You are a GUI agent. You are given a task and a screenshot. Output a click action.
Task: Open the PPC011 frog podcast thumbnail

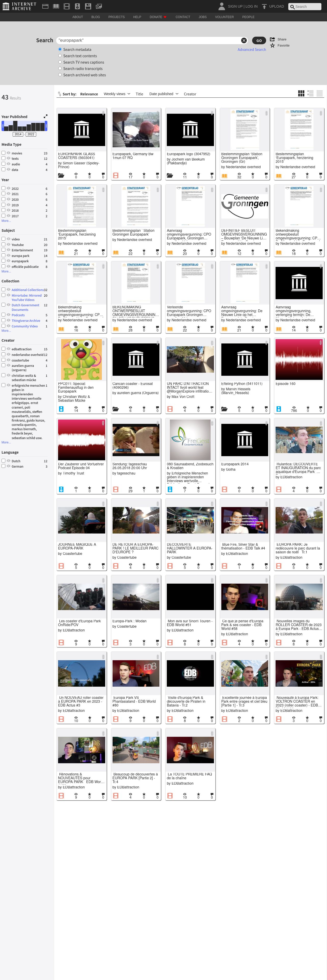coord(81,359)
